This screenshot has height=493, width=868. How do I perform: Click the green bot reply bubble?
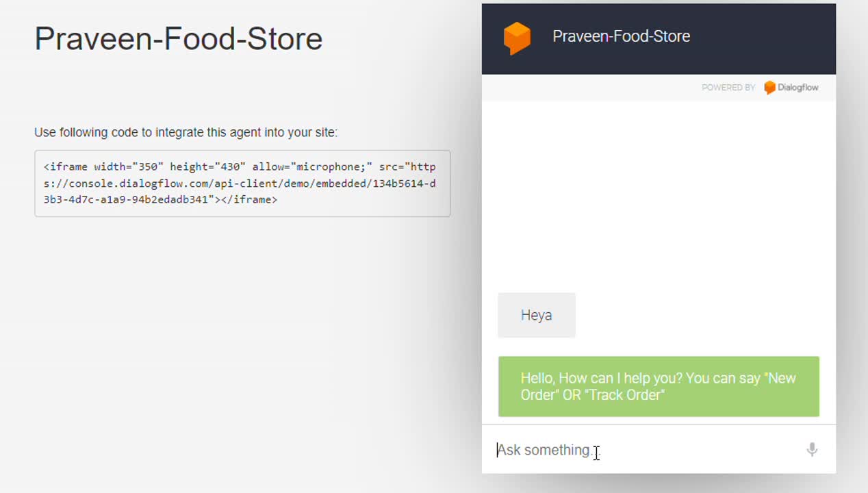(659, 386)
